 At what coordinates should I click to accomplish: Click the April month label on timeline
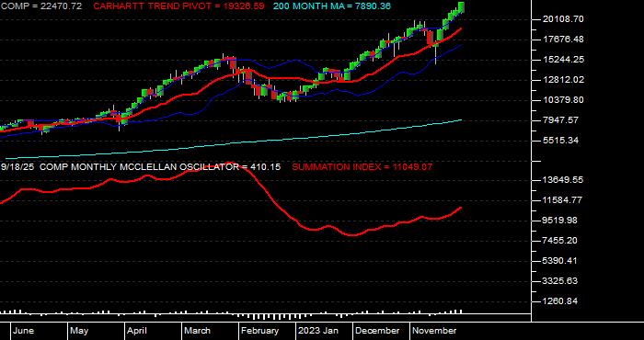point(137,331)
